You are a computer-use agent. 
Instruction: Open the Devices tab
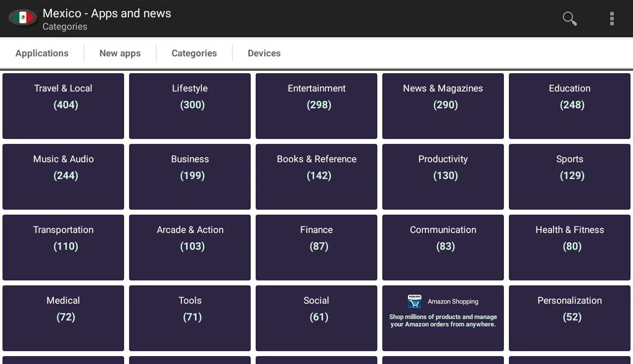pos(264,53)
